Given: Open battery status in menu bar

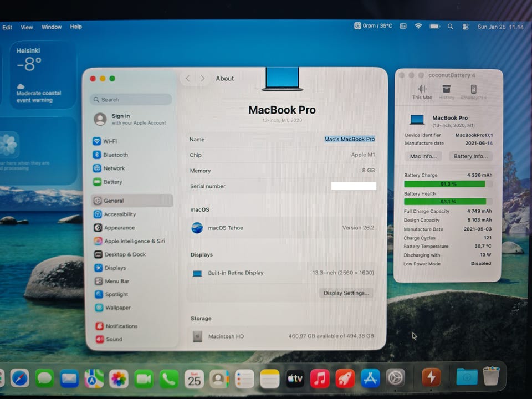Looking at the screenshot, I should click(434, 26).
